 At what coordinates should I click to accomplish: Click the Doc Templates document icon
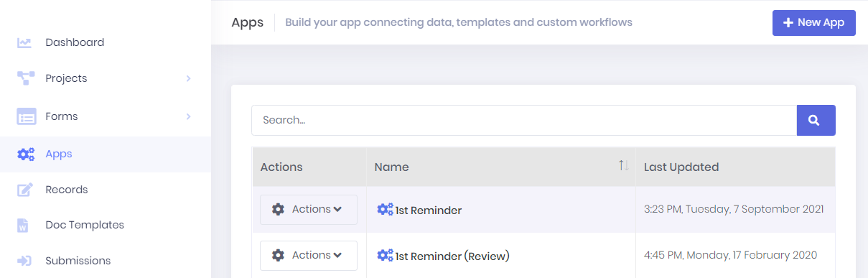[x=23, y=225]
